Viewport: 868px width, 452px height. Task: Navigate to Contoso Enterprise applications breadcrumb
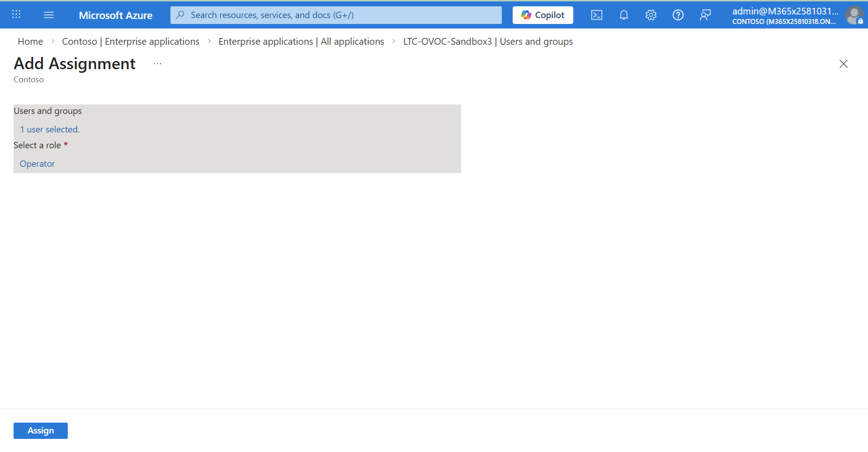131,42
